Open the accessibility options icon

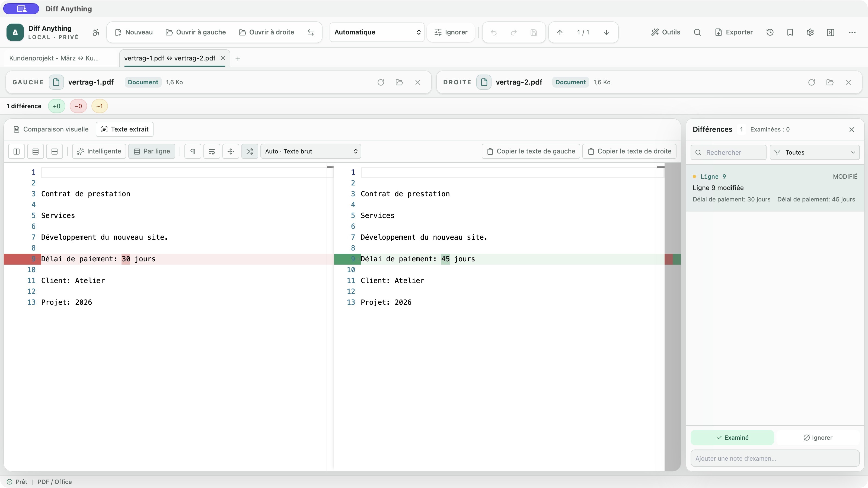(96, 32)
